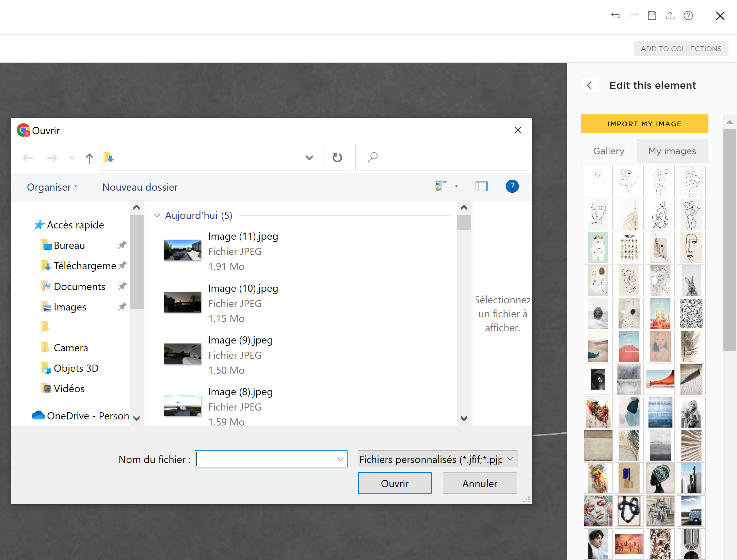Click the IMPORT MY IMAGE button
The image size is (737, 560).
click(644, 124)
